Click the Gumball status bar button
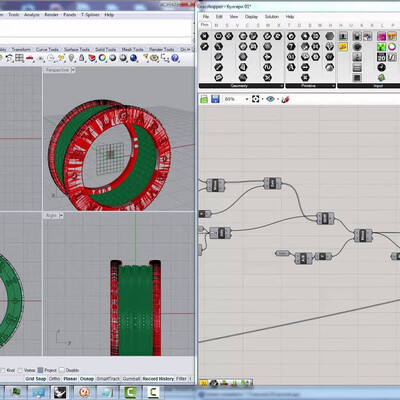 [x=131, y=379]
